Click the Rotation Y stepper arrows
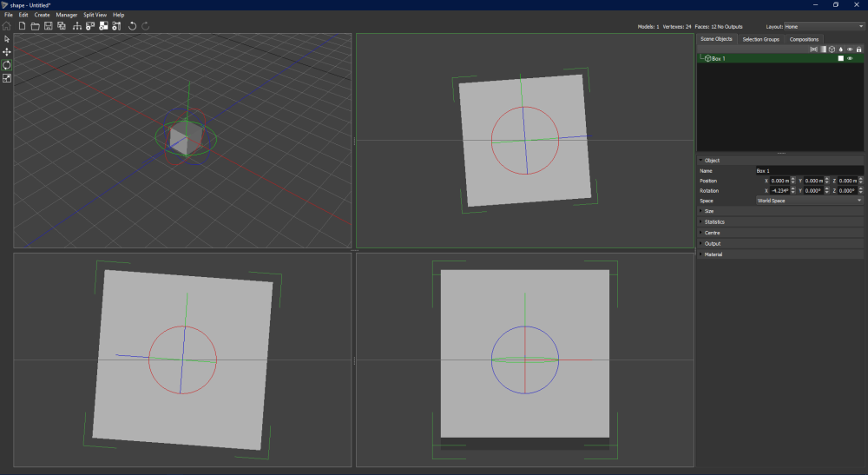 click(x=827, y=190)
